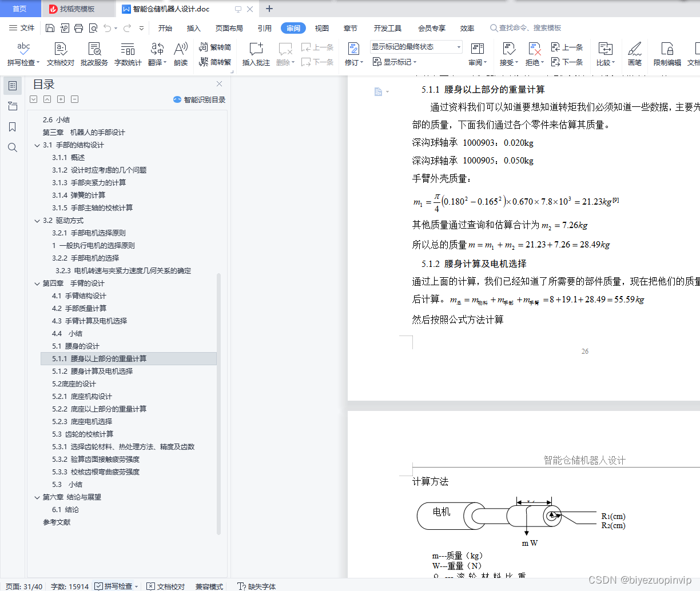
Task: Switch to the 开始 ribbon tab
Action: (165, 28)
